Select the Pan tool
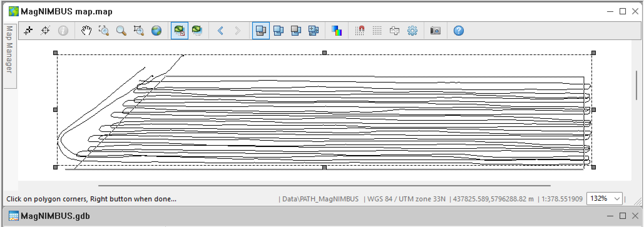644x227 pixels. [x=86, y=30]
